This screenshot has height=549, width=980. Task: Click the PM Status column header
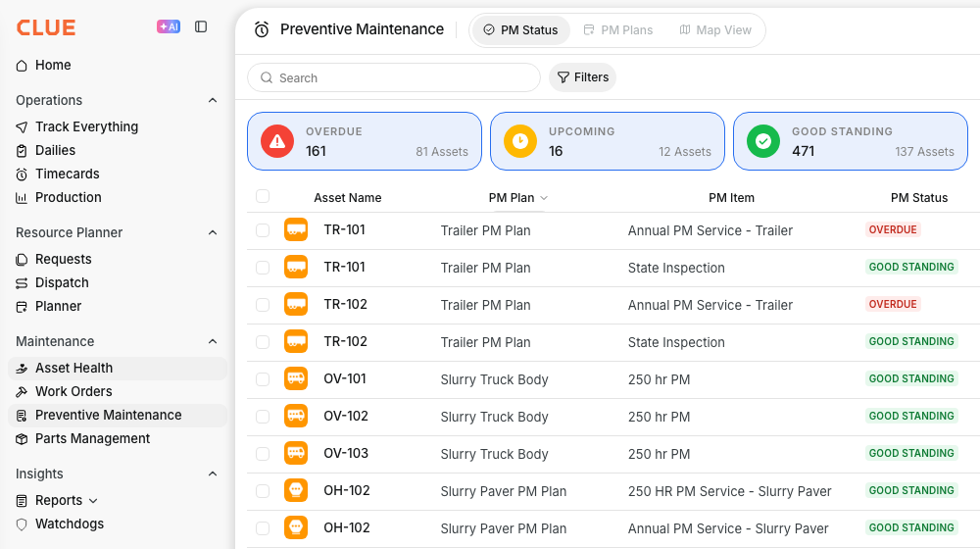(919, 198)
